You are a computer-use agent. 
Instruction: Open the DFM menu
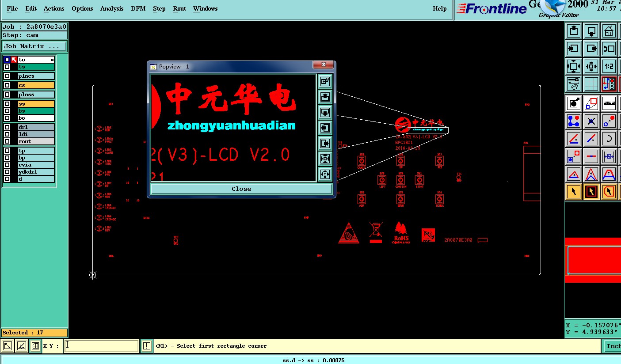139,8
